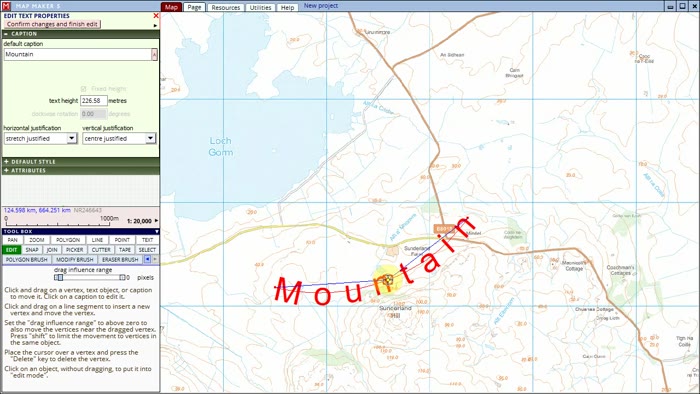Maximize the Map Maker window
This screenshot has height=394, width=700.
[683, 6]
